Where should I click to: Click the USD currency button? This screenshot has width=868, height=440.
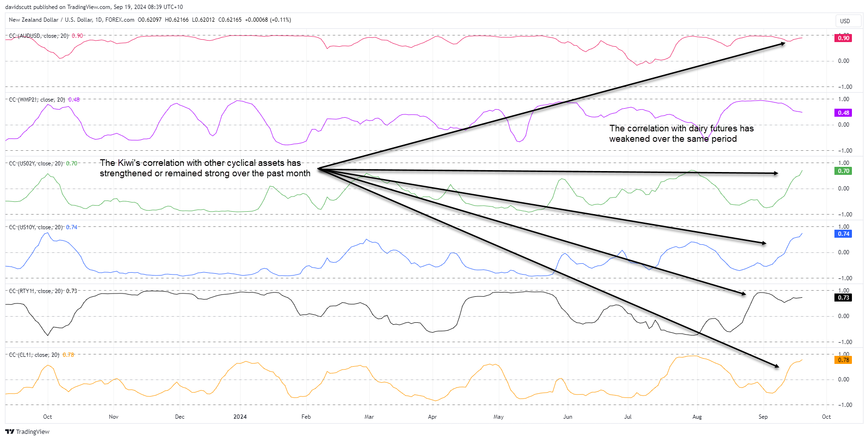(848, 21)
